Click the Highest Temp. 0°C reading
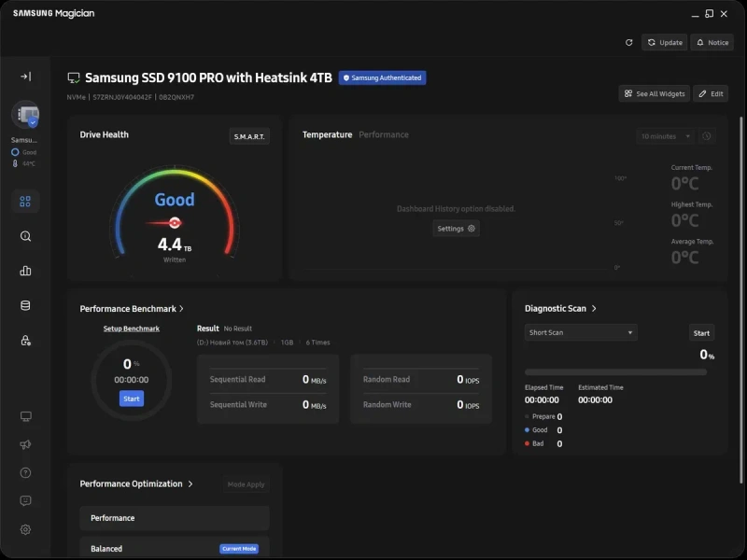The height and width of the screenshot is (560, 747). [685, 220]
